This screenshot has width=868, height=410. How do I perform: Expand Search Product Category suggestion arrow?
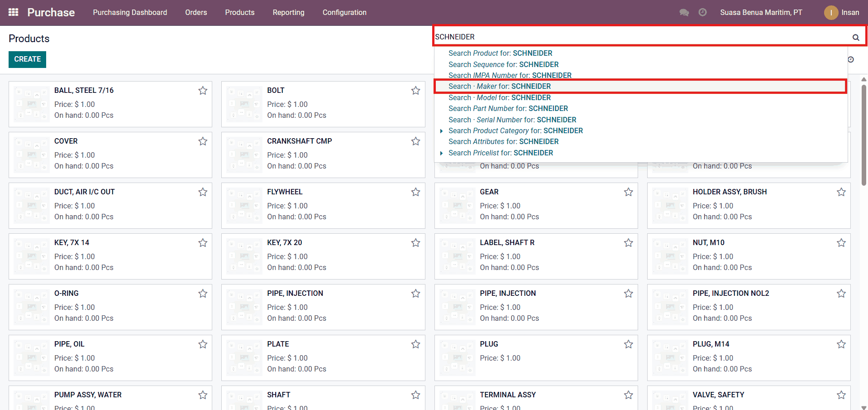pos(441,131)
